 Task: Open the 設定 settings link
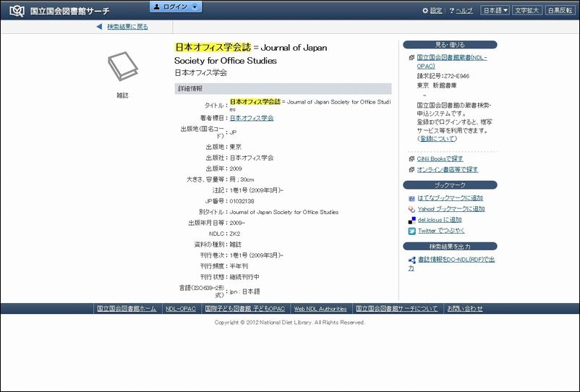(436, 11)
